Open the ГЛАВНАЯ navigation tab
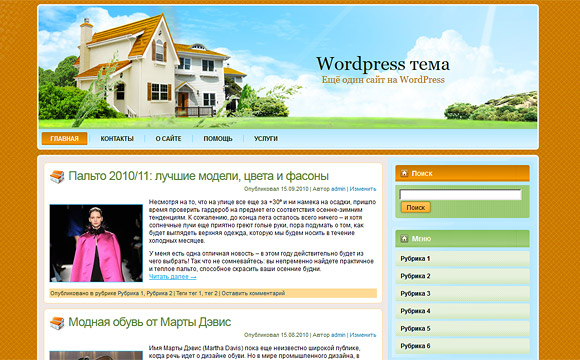Viewport: 580px width, 360px height. (x=64, y=139)
